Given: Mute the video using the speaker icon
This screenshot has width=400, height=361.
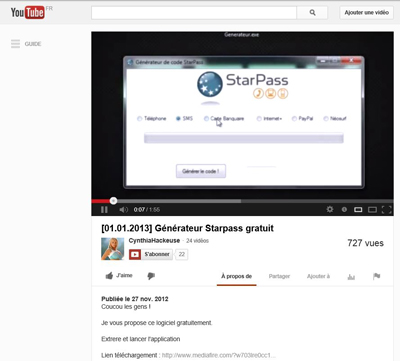Looking at the screenshot, I should click(124, 210).
